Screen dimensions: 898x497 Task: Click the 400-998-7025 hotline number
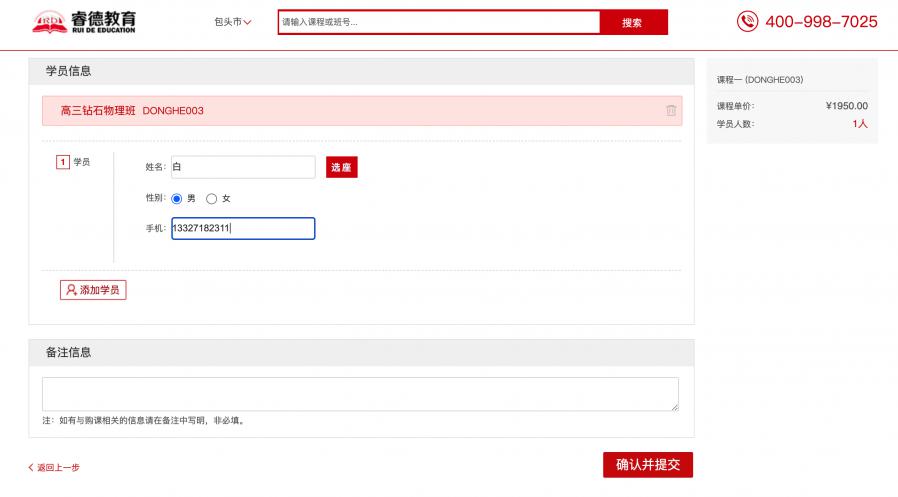[x=821, y=22]
